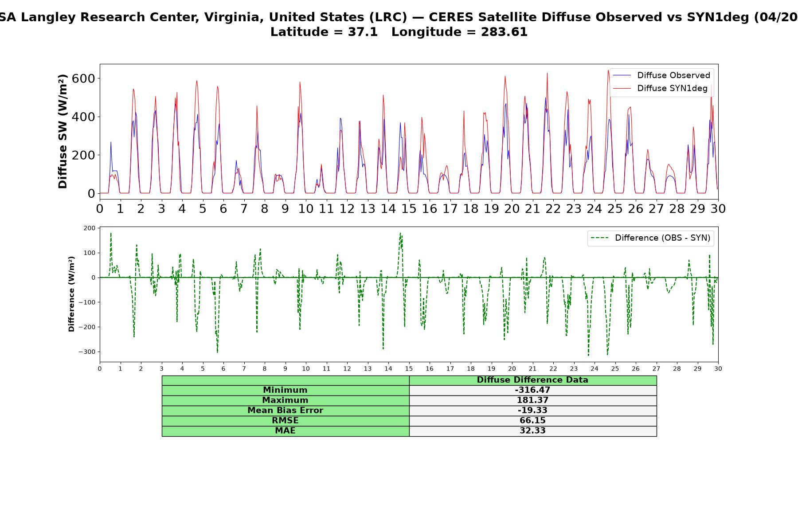Select the green dashed legend line sample
Viewport: 798px width, 532px height.
(599, 238)
